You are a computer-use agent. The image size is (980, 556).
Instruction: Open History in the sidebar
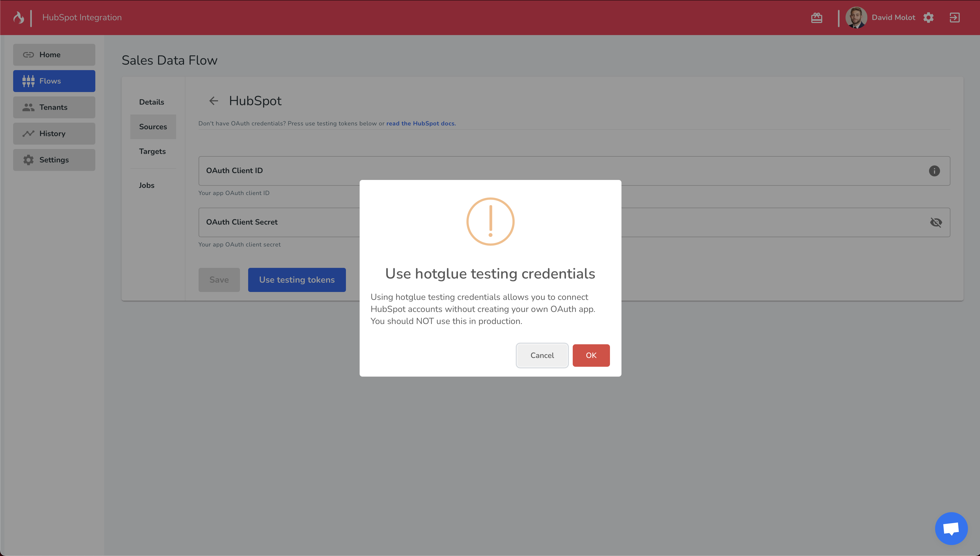(54, 134)
